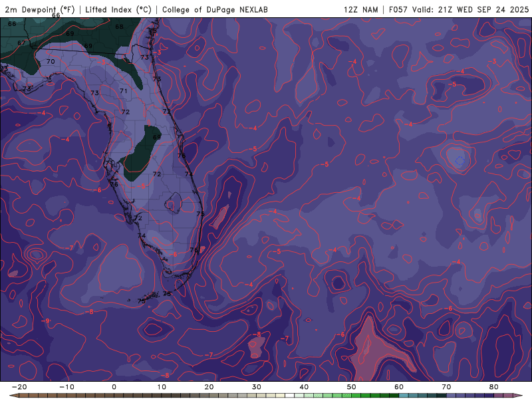The width and height of the screenshot is (532, 399).
Task: Click the -20 label on the color scale
Action: click(x=19, y=387)
